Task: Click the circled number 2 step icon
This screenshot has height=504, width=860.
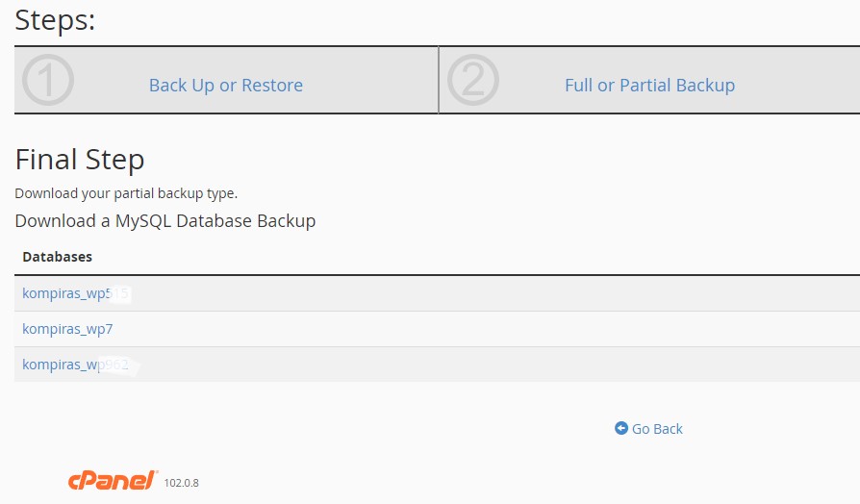Action: pos(472,81)
